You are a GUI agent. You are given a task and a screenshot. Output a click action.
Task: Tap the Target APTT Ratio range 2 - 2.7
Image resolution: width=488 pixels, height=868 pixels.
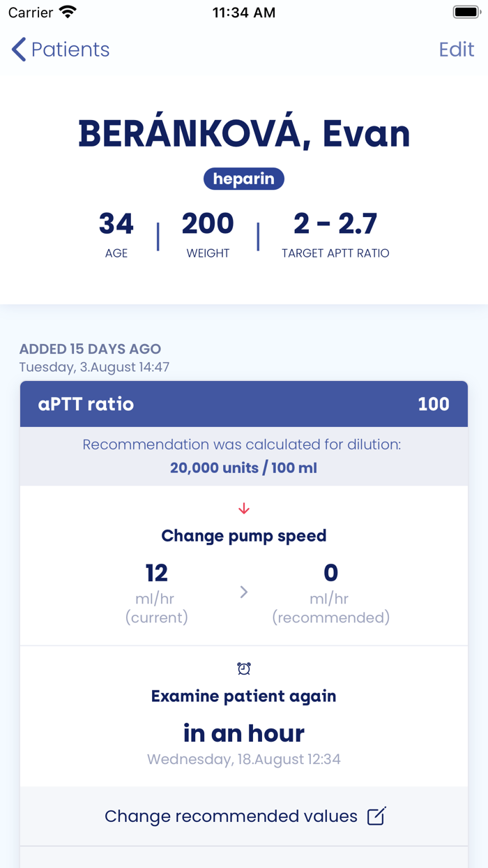coord(336,223)
